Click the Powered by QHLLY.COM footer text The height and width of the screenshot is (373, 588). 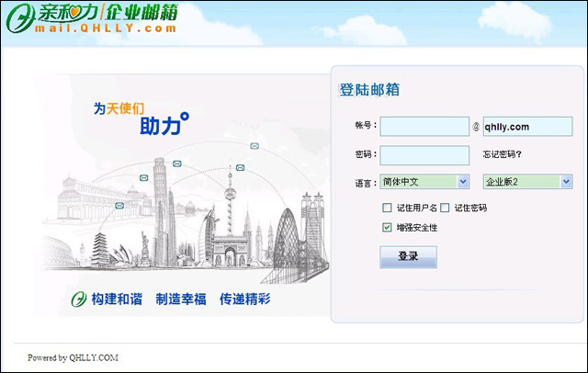pyautogui.click(x=73, y=357)
